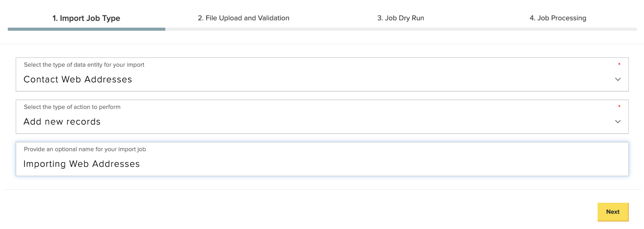Click the progress bar under File Upload step
Viewport: 644px width, 229px height.
[x=244, y=29]
